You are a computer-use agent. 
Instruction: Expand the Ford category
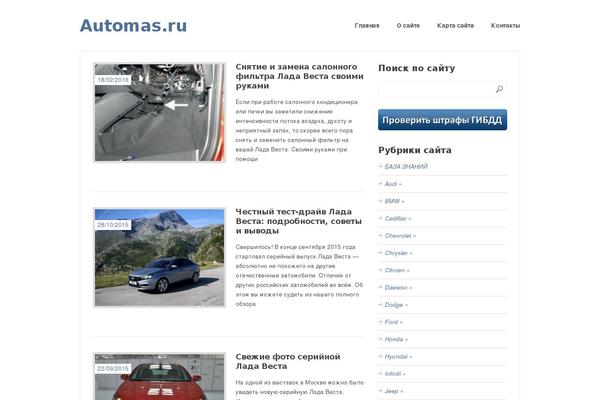pyautogui.click(x=393, y=322)
